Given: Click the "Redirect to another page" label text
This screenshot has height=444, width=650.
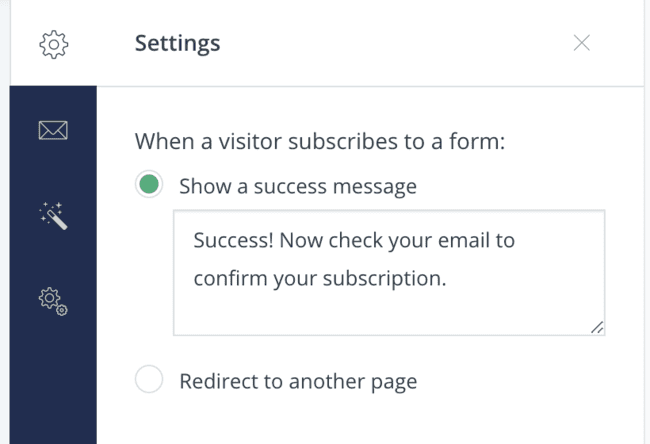Looking at the screenshot, I should click(x=298, y=381).
